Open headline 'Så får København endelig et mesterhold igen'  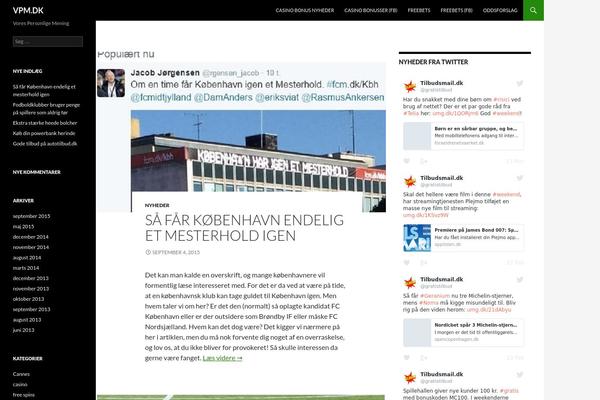[244, 228]
